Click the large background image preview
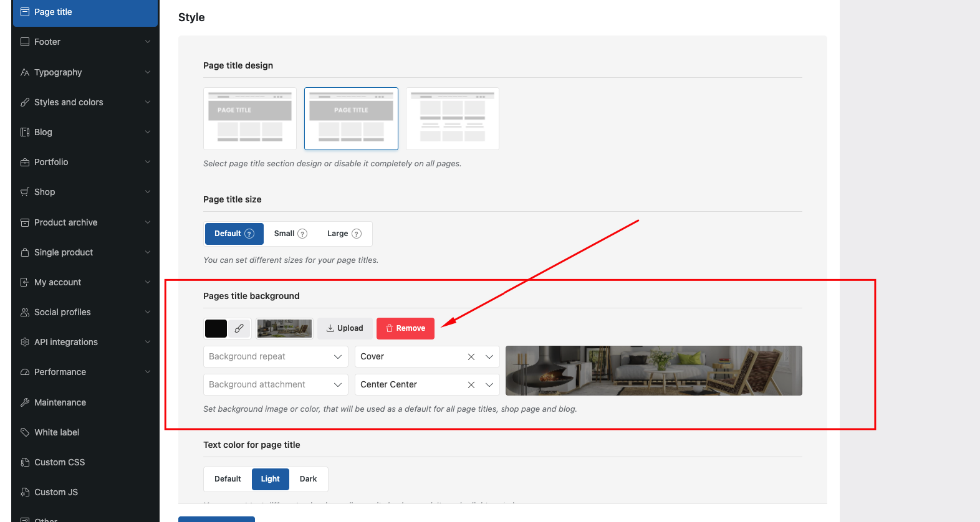Image resolution: width=980 pixels, height=522 pixels. click(x=654, y=371)
